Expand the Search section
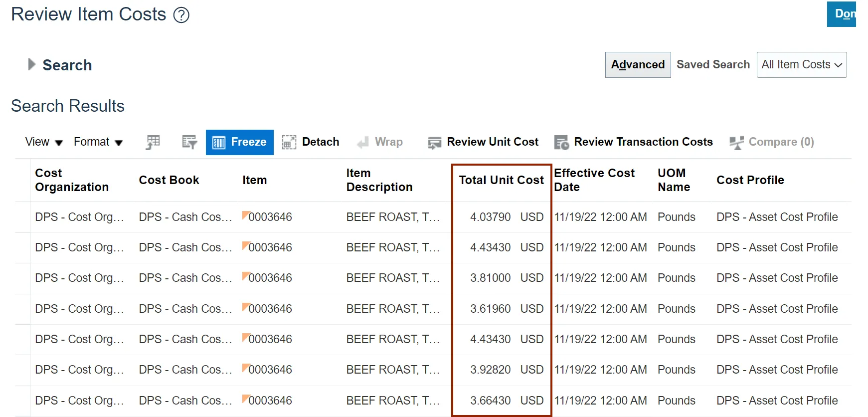The image size is (868, 417). [32, 64]
